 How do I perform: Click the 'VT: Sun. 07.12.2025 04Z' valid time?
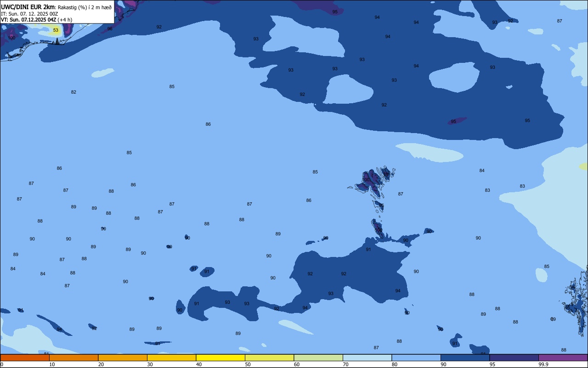click(28, 20)
